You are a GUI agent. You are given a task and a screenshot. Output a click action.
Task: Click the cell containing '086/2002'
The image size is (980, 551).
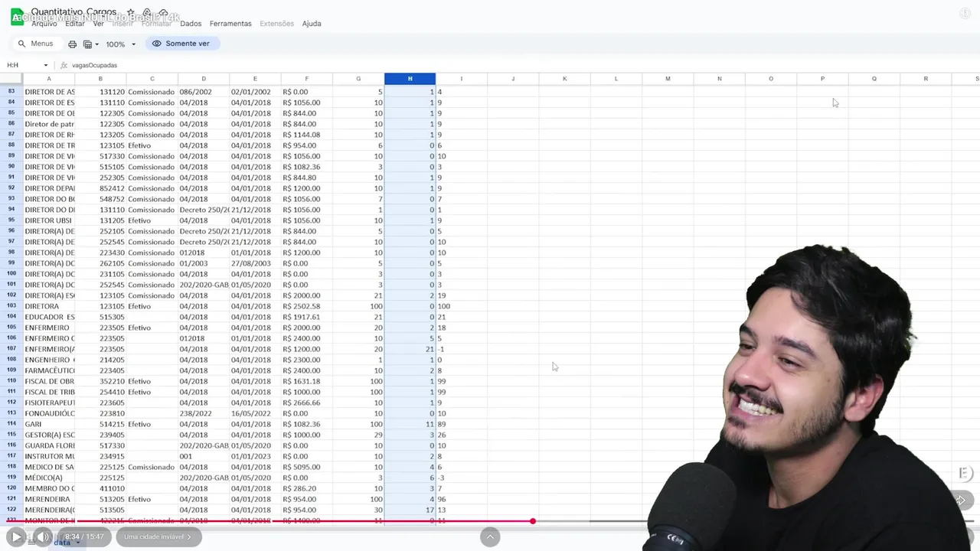click(204, 92)
